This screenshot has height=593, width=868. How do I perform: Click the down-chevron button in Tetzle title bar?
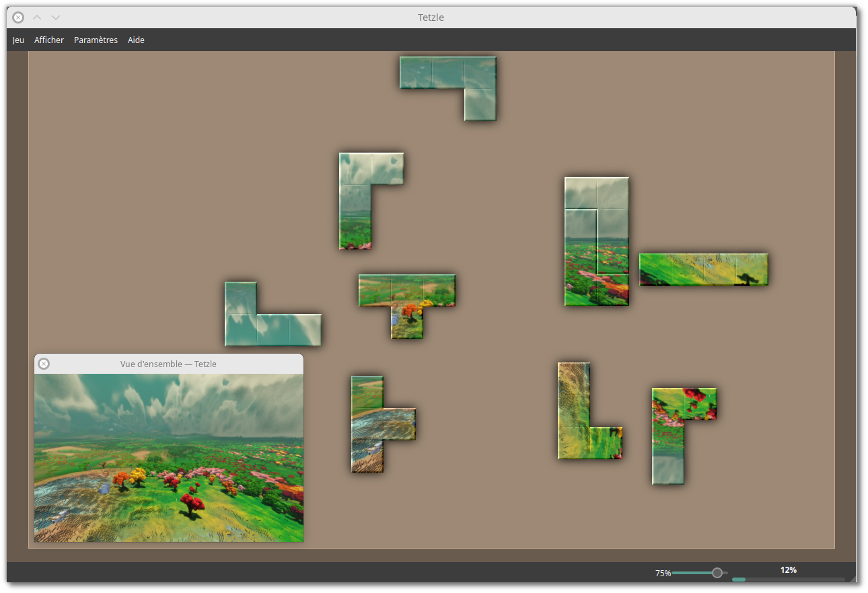[x=56, y=17]
